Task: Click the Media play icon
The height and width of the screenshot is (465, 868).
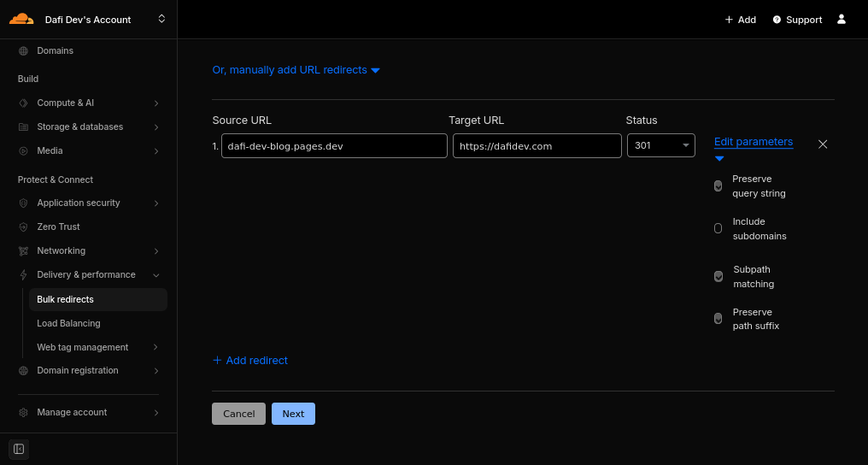Action: (x=23, y=150)
